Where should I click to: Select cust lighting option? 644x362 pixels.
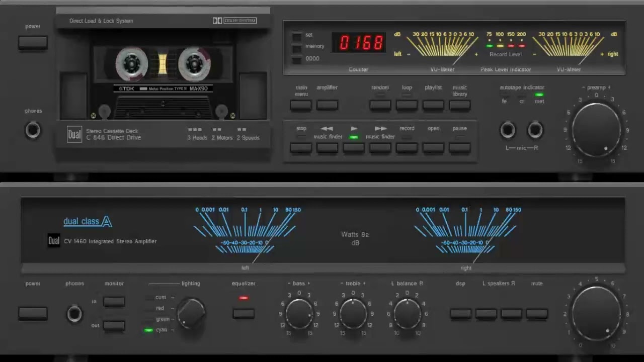click(161, 297)
